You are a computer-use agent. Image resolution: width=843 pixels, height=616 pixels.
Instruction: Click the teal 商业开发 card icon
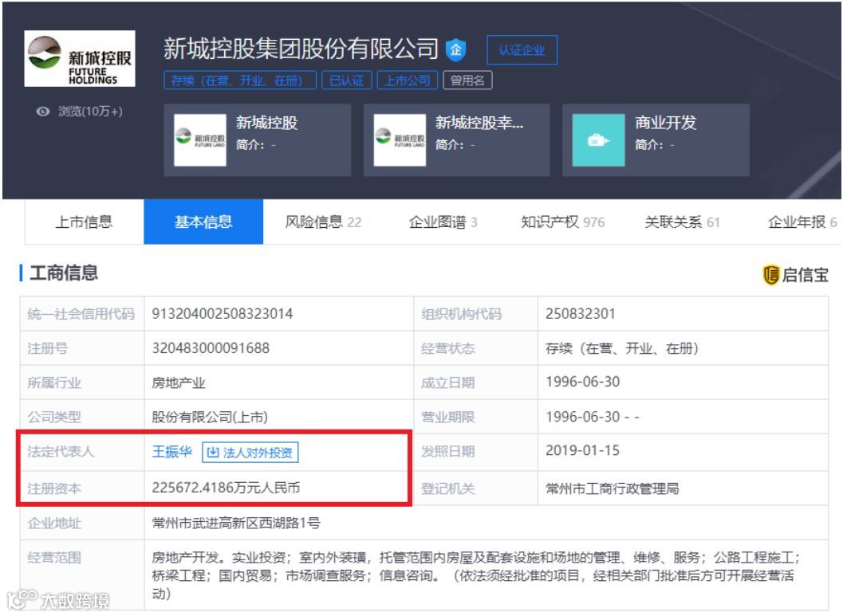[598, 140]
